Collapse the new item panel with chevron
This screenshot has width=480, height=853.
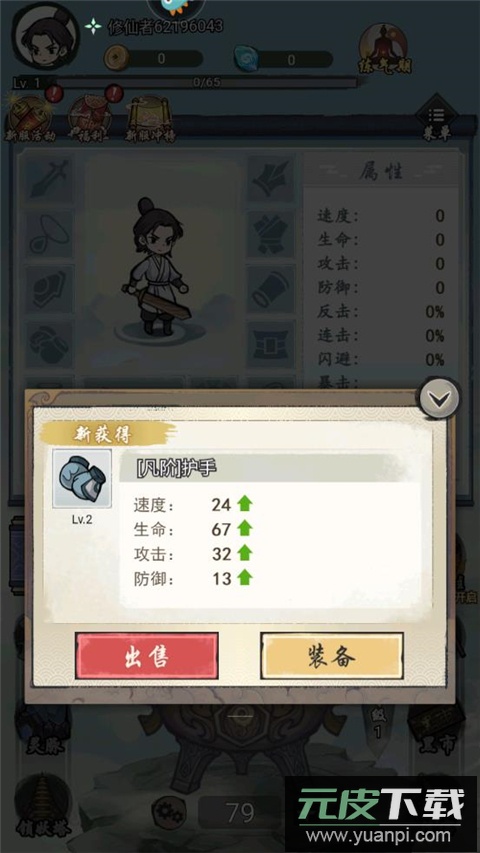point(439,398)
